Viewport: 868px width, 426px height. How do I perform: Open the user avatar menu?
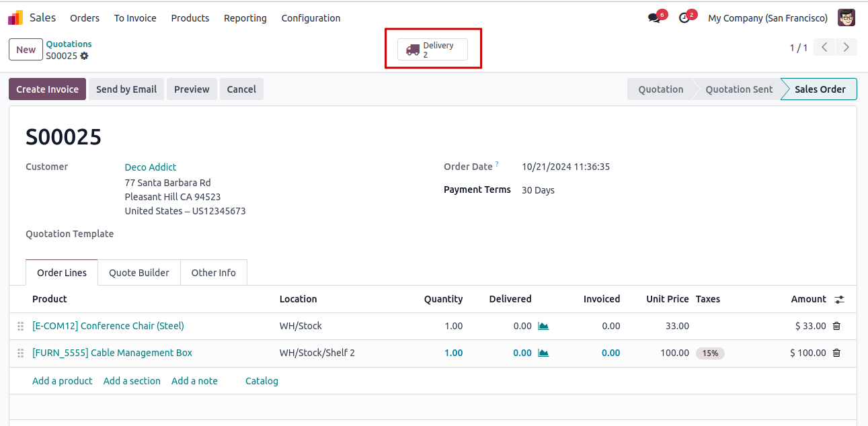(846, 18)
